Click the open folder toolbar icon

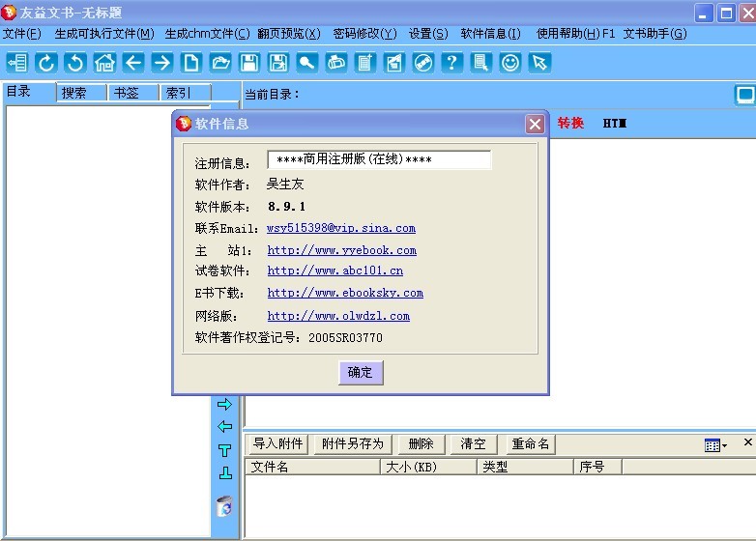pyautogui.click(x=220, y=63)
